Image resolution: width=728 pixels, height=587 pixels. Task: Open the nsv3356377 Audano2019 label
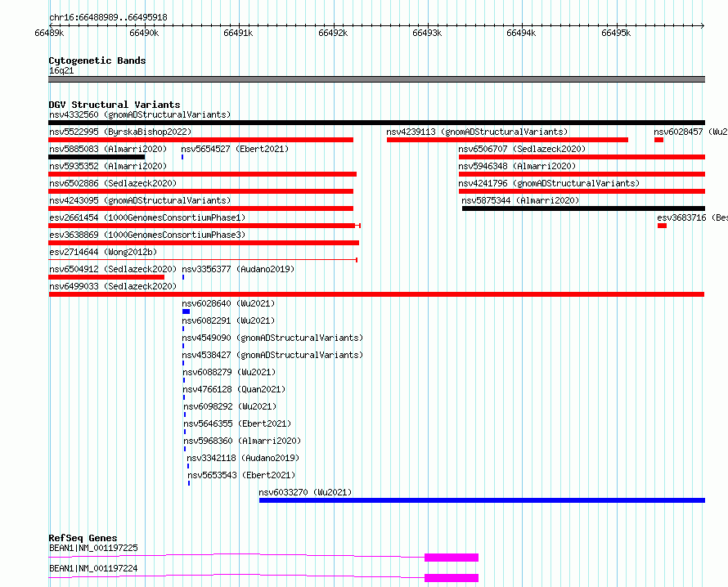(238, 269)
